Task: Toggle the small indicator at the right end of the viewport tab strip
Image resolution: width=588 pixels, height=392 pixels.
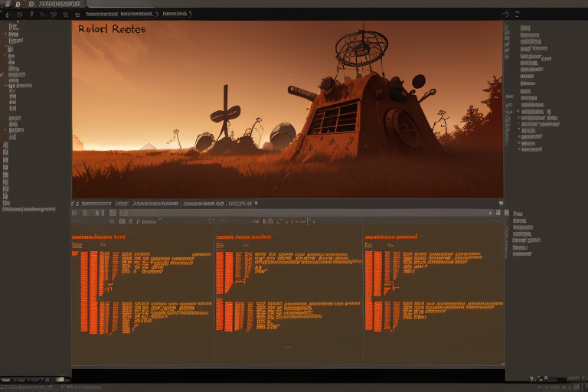Action: point(500,204)
